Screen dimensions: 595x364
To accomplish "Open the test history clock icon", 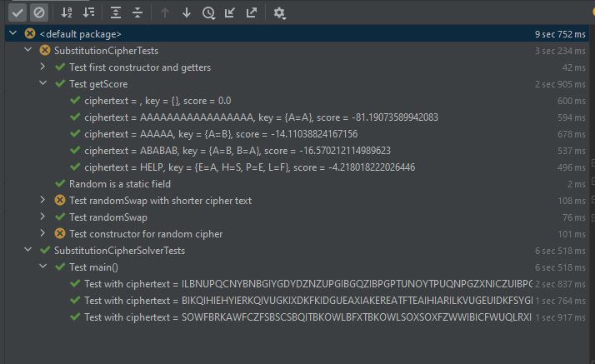I will coord(208,12).
